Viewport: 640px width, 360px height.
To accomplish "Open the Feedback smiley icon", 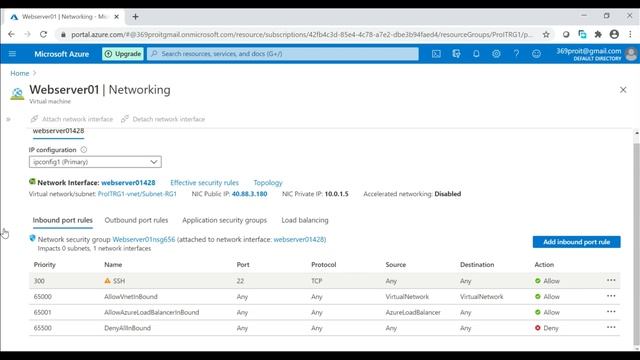I will click(536, 53).
